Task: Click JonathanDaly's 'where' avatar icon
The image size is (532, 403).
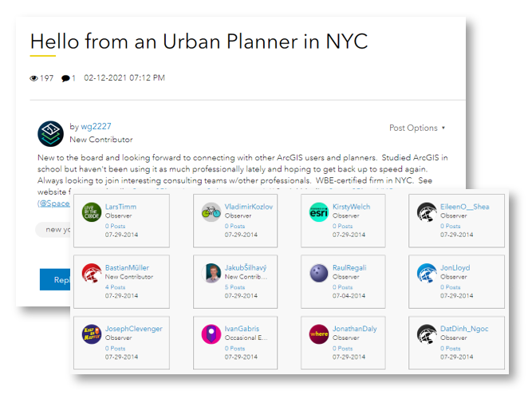Action: tap(319, 334)
